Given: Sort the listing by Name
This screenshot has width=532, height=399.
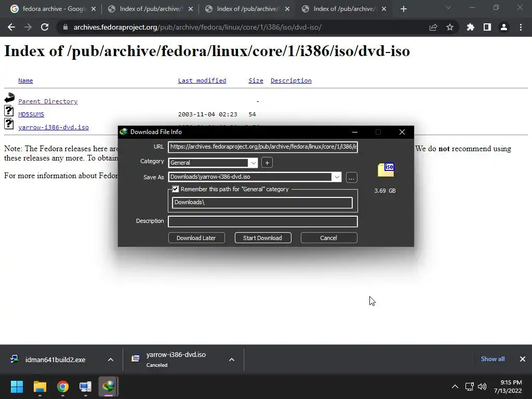Looking at the screenshot, I should 25,81.
